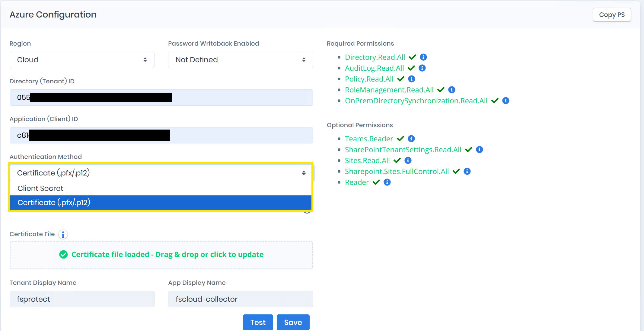This screenshot has height=331, width=644.
Task: Click info icon beside Directory.Read.All permission
Action: (x=423, y=57)
